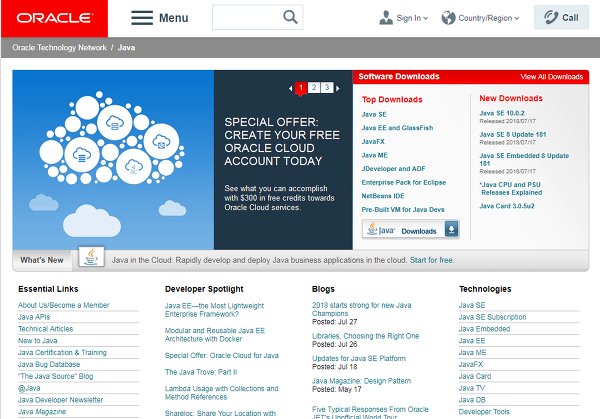Open Java SE Subscription technology link
Image resolution: width=600 pixels, height=419 pixels.
point(492,317)
